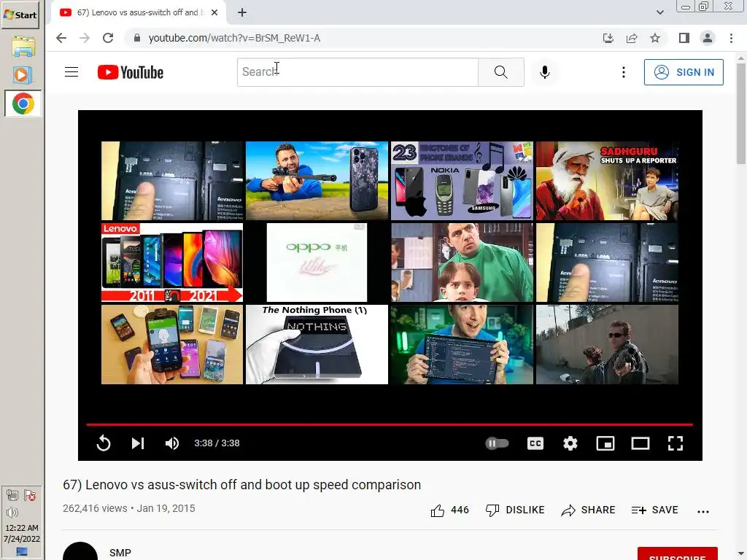
Task: Skip to next video
Action: click(x=138, y=443)
